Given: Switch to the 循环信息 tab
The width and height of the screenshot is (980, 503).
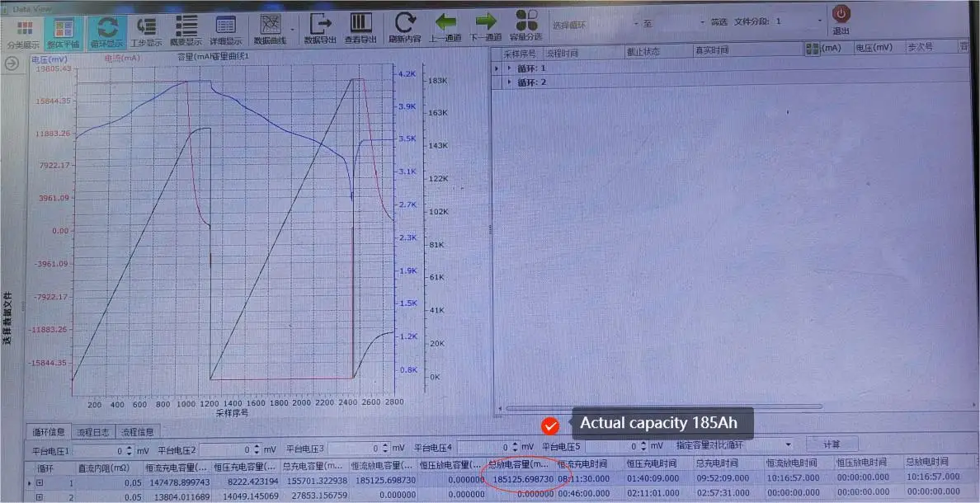Looking at the screenshot, I should click(x=49, y=431).
